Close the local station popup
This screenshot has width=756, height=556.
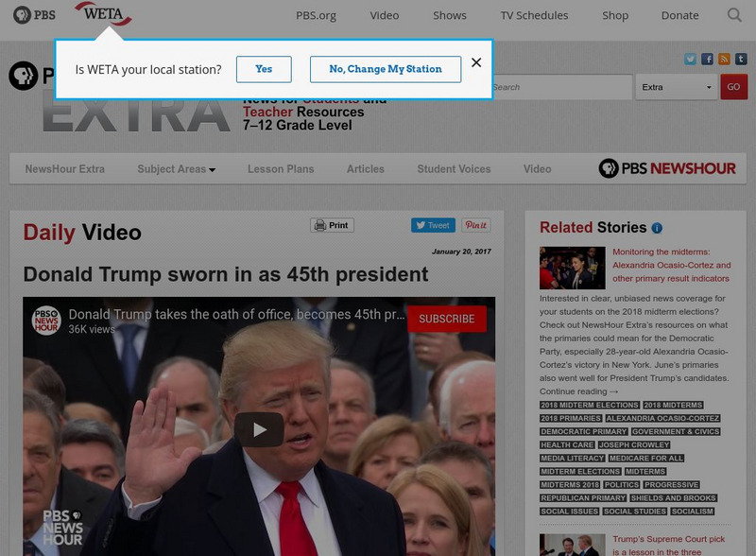[476, 62]
